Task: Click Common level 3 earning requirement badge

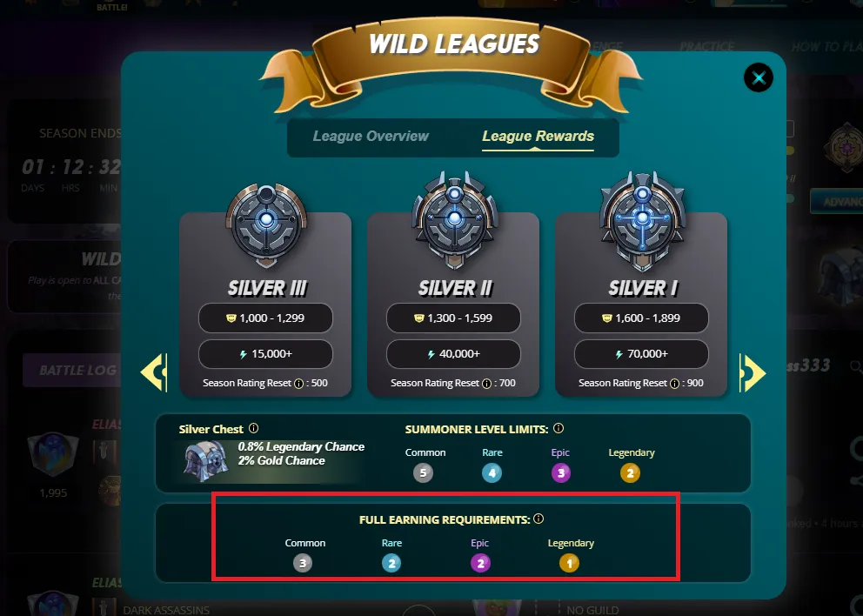Action: point(303,563)
